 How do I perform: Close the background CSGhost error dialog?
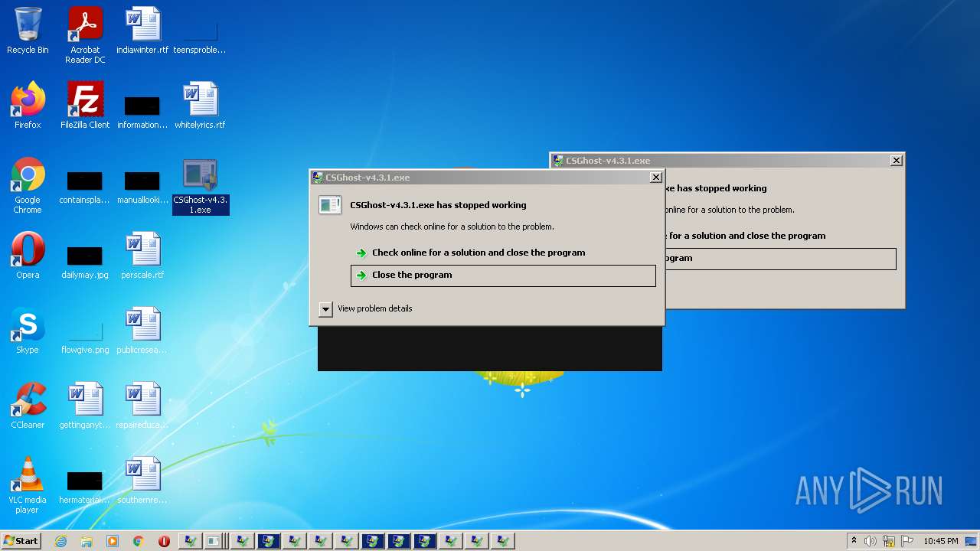coord(897,161)
